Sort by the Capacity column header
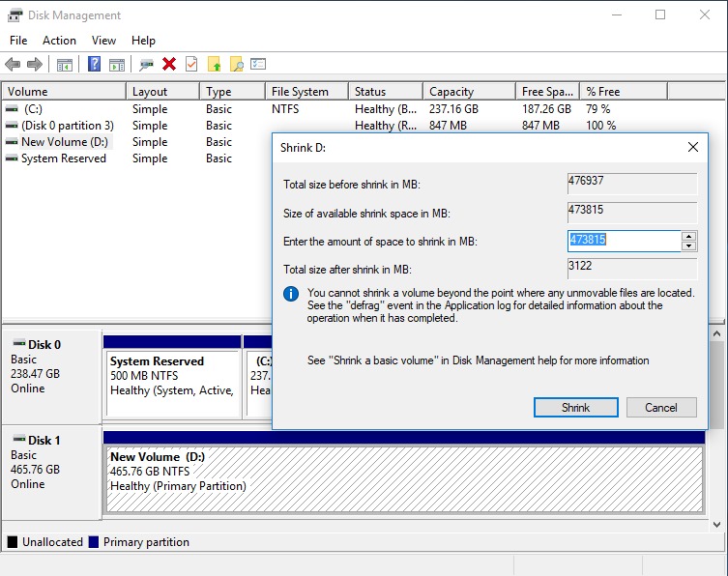 click(x=451, y=92)
